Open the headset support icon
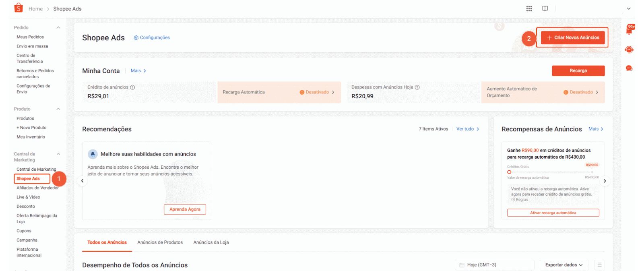 629,50
